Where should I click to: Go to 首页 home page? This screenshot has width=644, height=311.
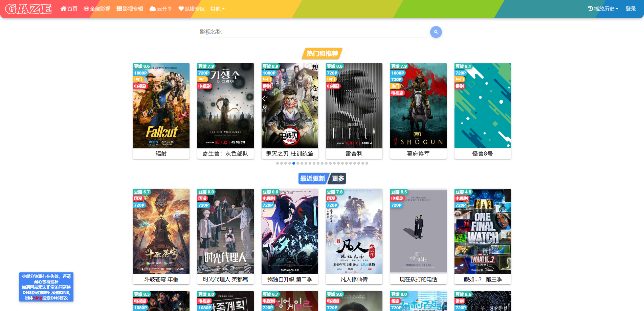tap(69, 9)
